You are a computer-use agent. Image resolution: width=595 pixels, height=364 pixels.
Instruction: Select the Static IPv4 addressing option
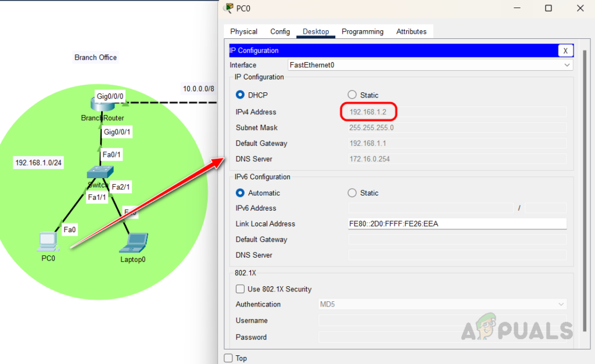coord(352,95)
